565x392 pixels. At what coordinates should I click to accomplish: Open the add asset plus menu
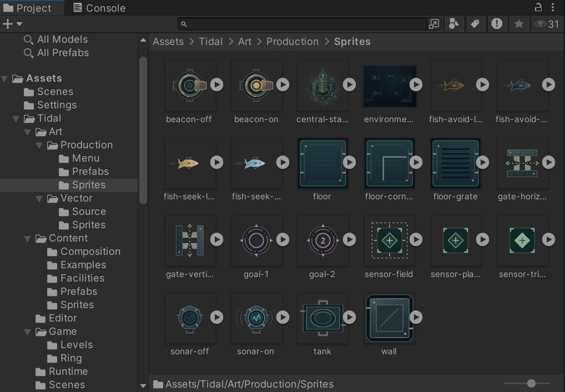pos(12,24)
